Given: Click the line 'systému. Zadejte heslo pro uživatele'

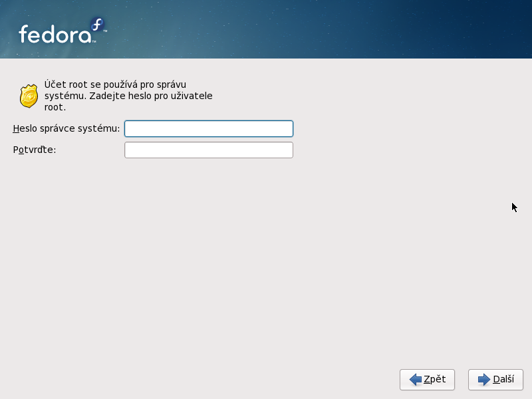Looking at the screenshot, I should (x=128, y=96).
